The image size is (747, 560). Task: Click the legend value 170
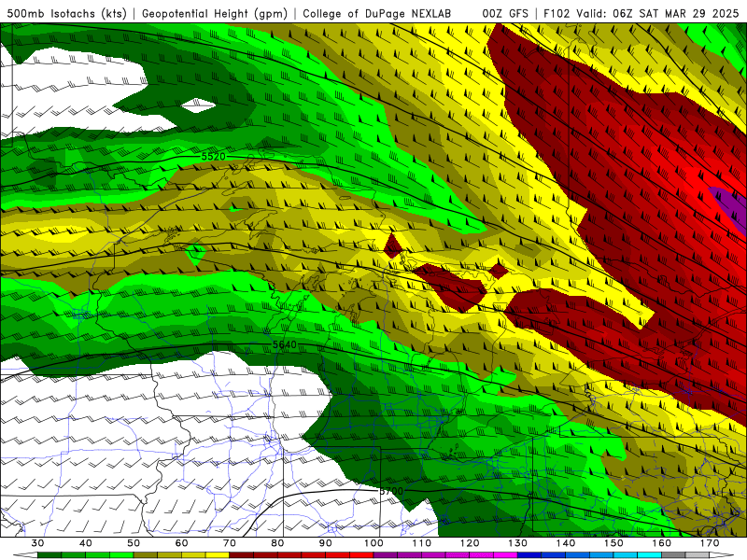coord(710,543)
